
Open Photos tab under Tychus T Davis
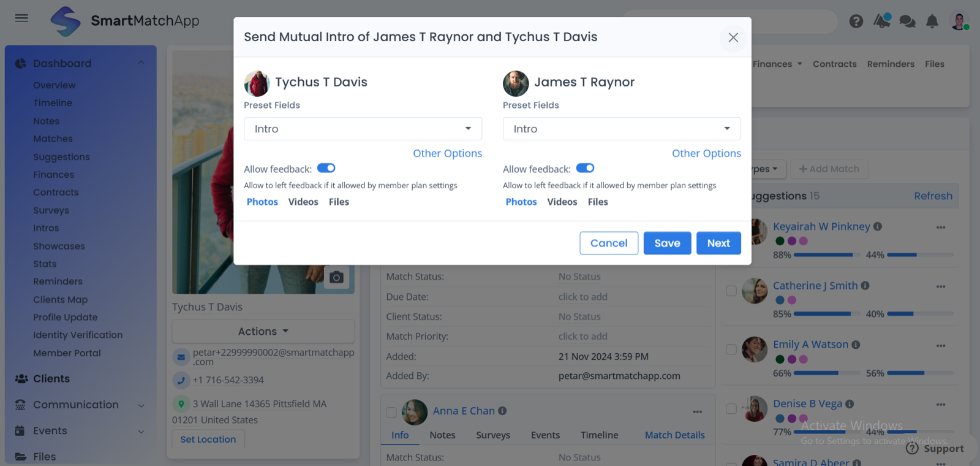[262, 202]
